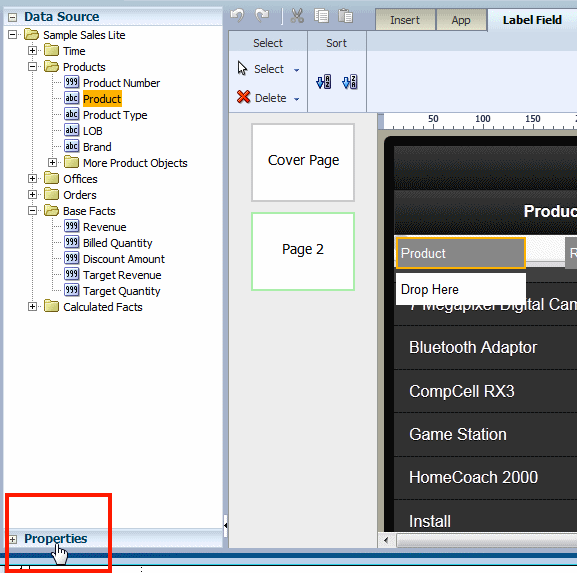The width and height of the screenshot is (577, 573).
Task: Click the abc icon beside Product Type
Action: tap(71, 114)
